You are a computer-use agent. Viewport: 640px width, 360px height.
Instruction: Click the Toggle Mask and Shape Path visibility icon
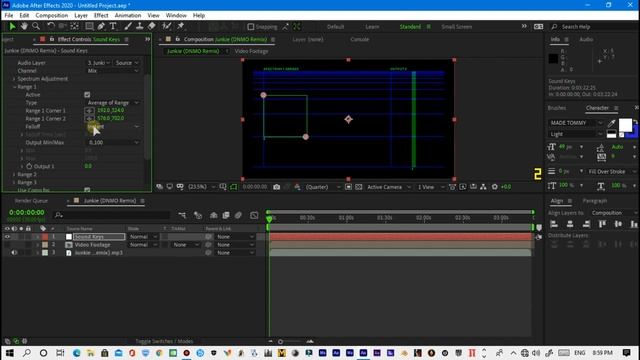(233, 187)
